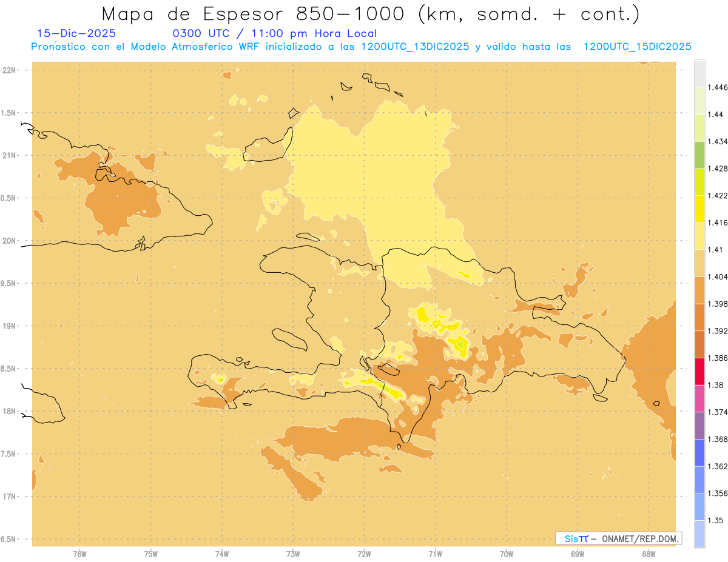Click the latitude label '6.5N'
This screenshot has height=562, width=728.
coord(8,539)
